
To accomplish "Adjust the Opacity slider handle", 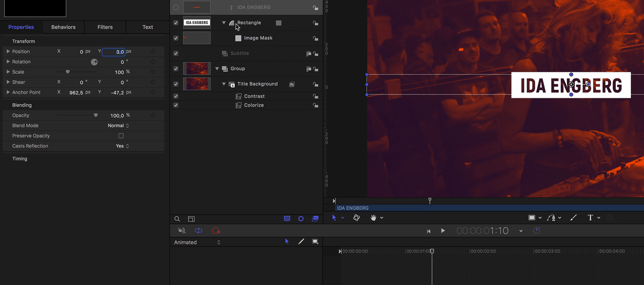I will [96, 115].
